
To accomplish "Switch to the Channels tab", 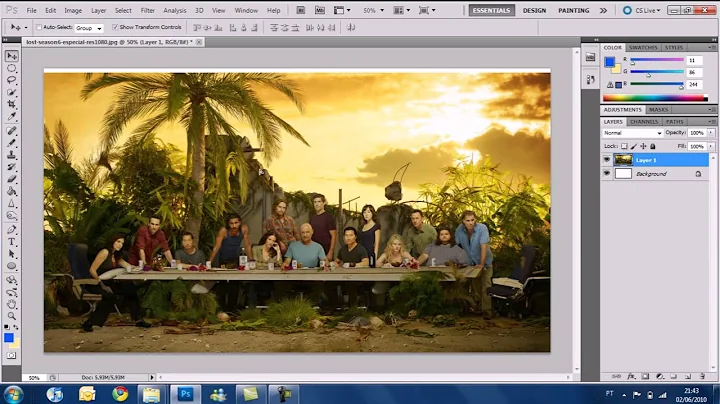I will point(644,122).
